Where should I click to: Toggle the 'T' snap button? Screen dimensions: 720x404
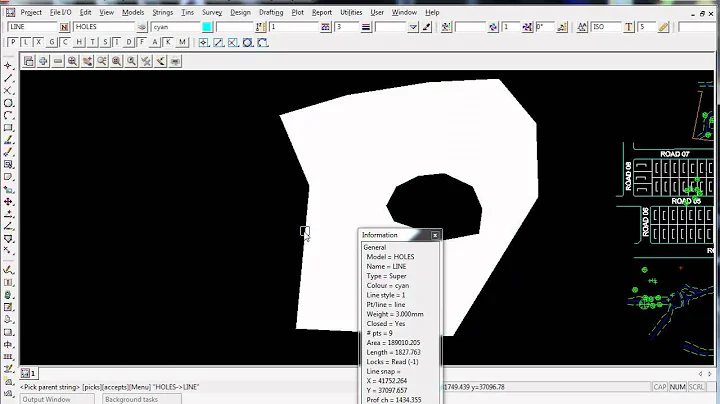(x=92, y=42)
